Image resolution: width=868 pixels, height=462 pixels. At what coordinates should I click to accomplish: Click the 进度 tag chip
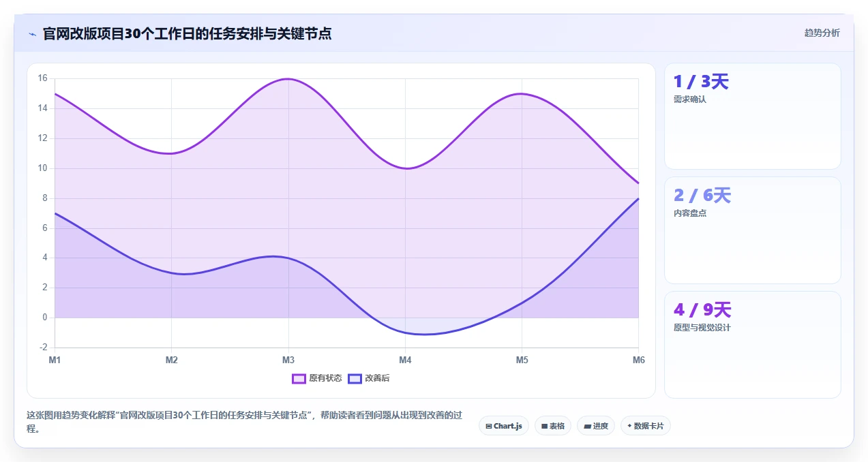coord(596,426)
